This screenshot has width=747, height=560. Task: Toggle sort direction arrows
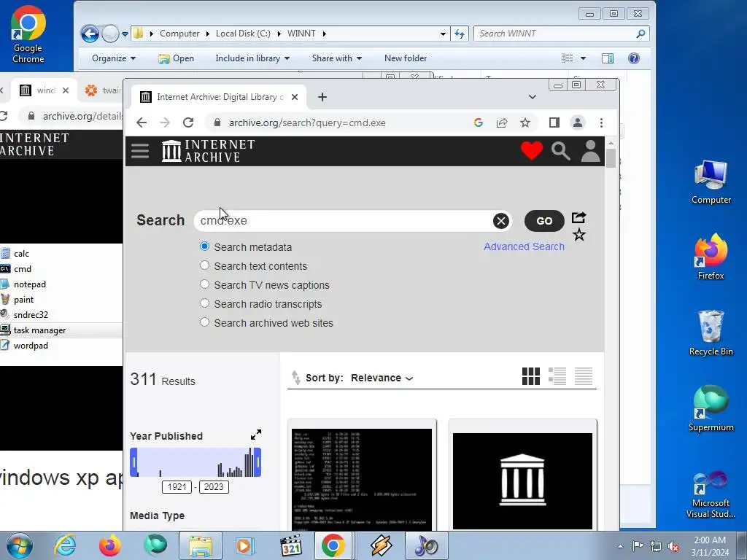click(x=296, y=378)
